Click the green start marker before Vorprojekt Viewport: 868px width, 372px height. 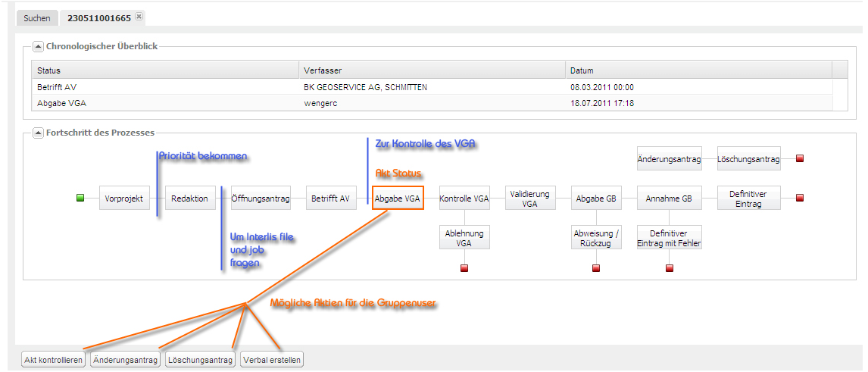click(80, 199)
